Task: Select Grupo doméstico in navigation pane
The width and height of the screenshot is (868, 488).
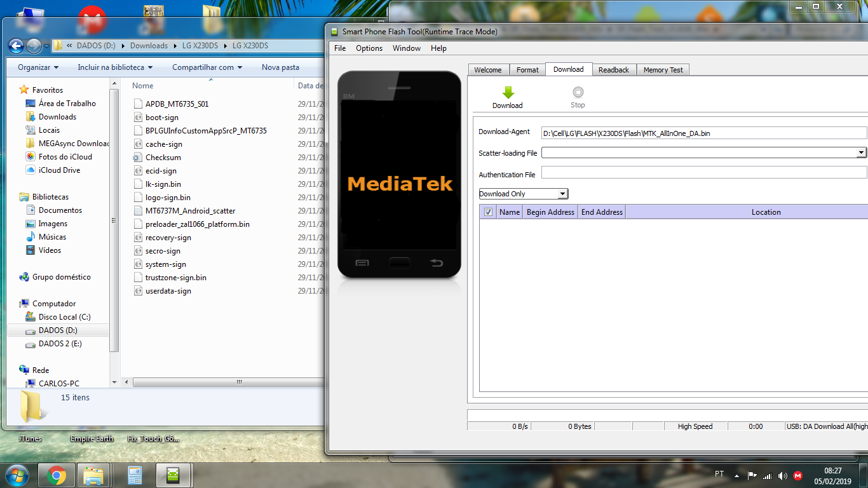Action: [61, 277]
